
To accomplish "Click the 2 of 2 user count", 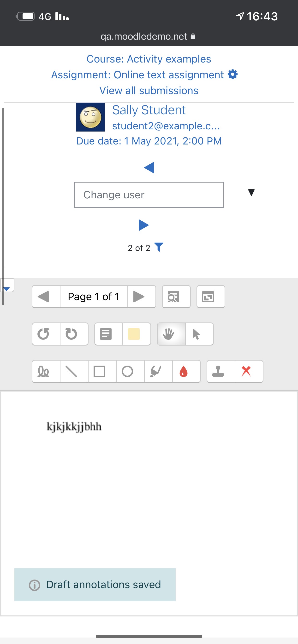I will pyautogui.click(x=139, y=248).
